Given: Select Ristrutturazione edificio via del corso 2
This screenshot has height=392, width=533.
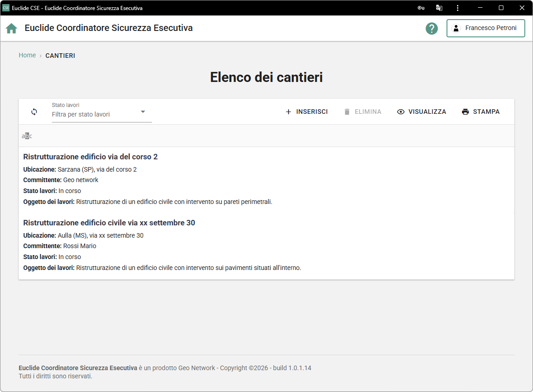Looking at the screenshot, I should pos(91,157).
